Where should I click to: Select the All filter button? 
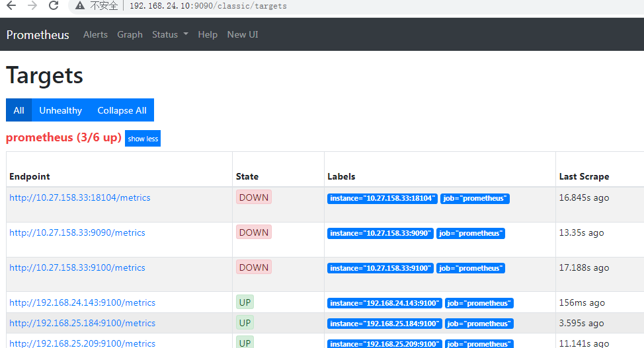click(x=19, y=110)
